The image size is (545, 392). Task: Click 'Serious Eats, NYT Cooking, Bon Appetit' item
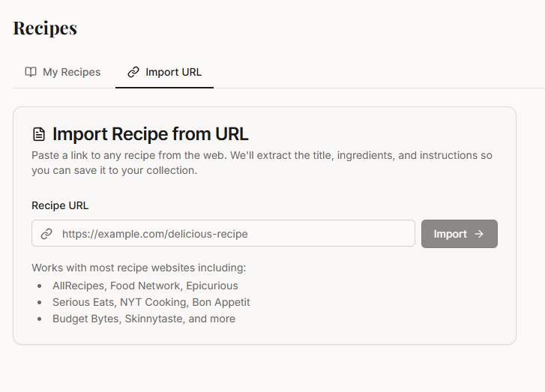[151, 302]
